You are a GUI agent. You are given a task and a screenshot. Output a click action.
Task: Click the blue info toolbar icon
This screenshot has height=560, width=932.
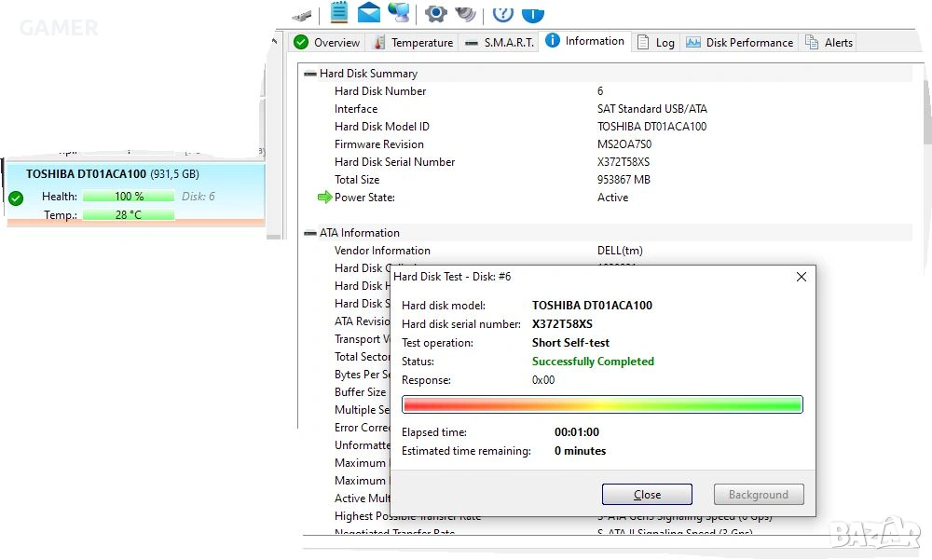click(532, 12)
